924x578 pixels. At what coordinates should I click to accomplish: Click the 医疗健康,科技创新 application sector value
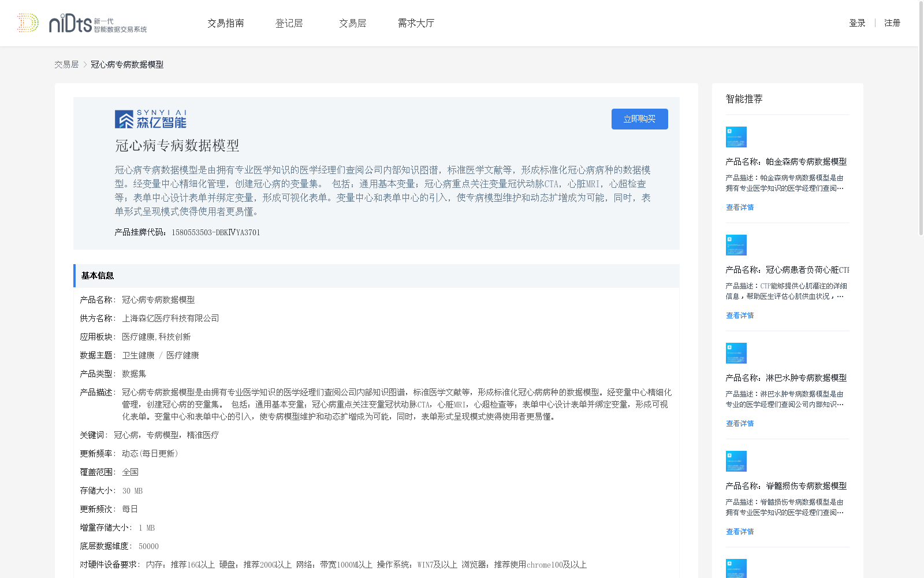[156, 337]
